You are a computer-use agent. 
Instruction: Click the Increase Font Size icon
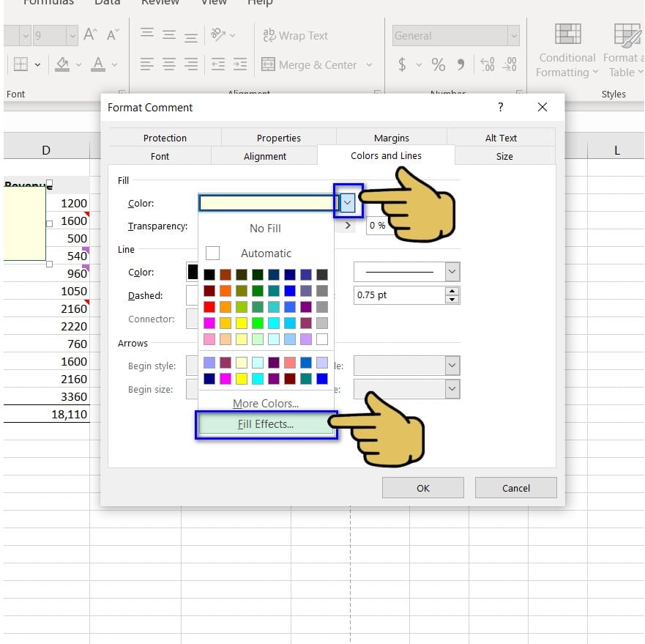(x=90, y=34)
